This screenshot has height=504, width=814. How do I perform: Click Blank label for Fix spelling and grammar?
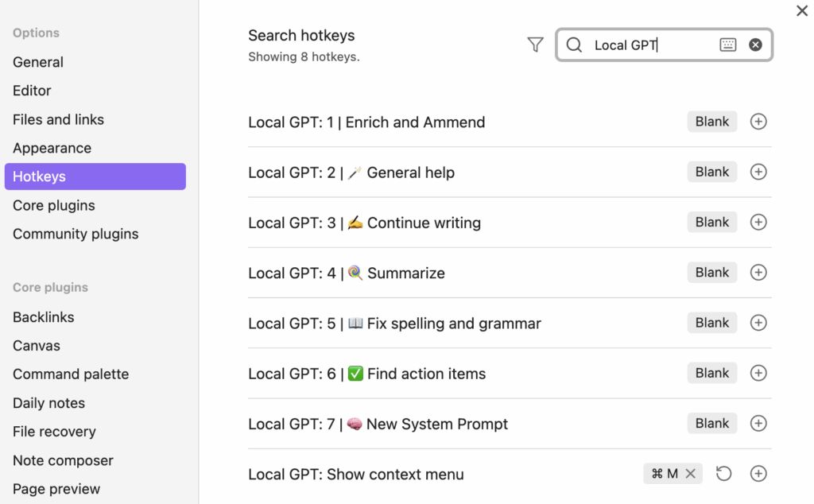[x=712, y=323]
